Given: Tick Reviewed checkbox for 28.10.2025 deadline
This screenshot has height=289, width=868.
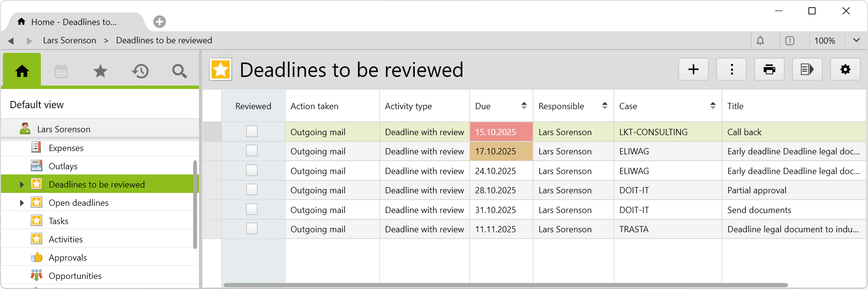Looking at the screenshot, I should pos(252,189).
